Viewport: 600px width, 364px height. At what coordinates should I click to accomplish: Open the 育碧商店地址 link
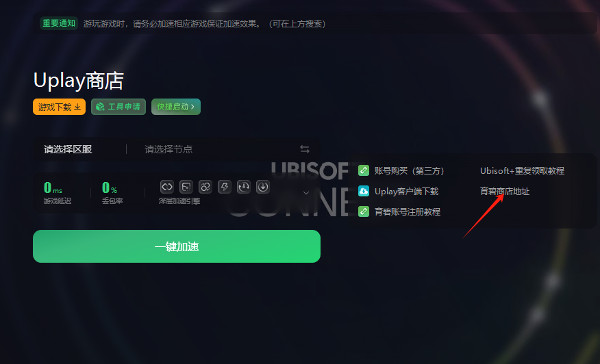click(505, 191)
